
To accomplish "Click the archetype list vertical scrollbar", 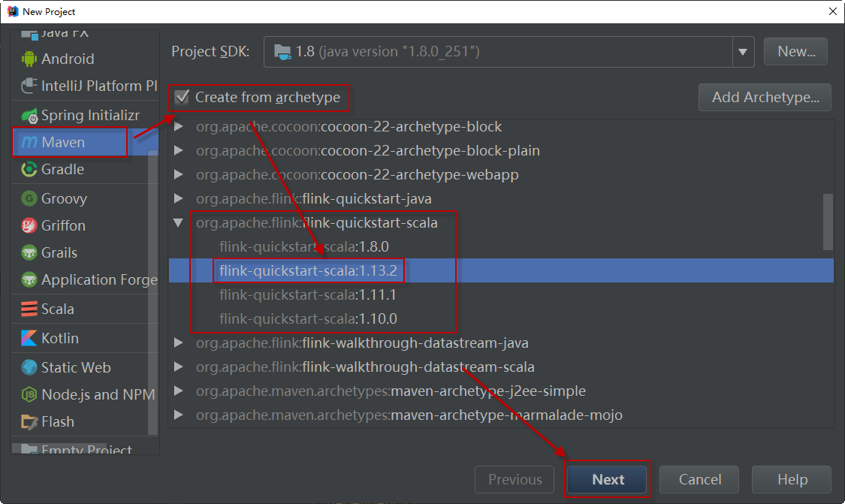I will pos(828,222).
